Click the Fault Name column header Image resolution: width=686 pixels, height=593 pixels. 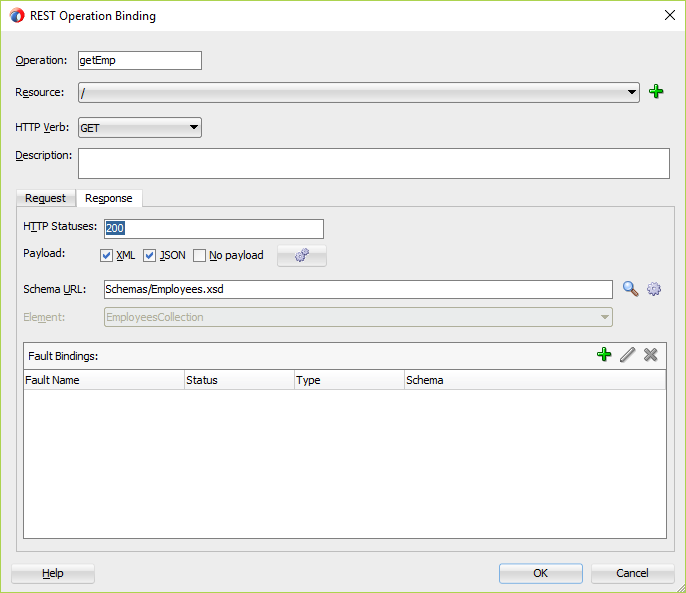[104, 380]
